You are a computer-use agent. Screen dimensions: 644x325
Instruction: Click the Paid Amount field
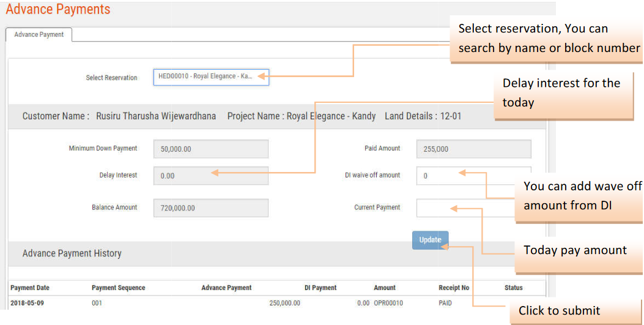click(x=473, y=149)
